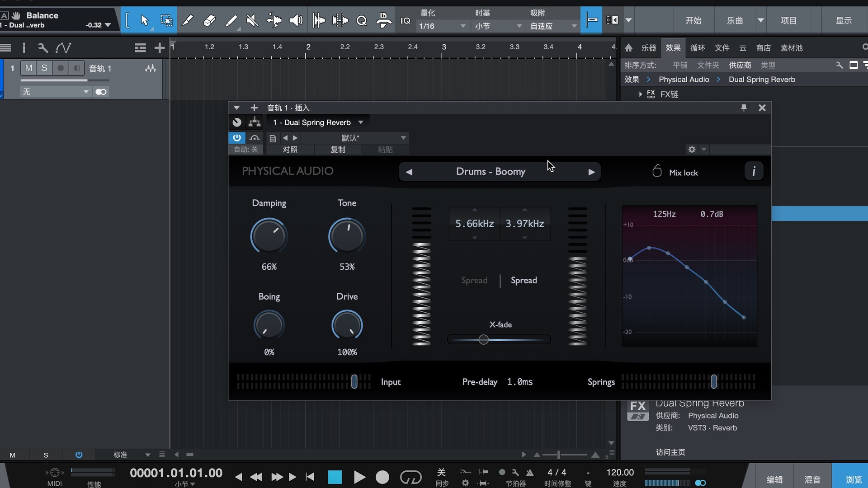Open the 时基 小节 dropdown
868x488 pixels.
pos(498,26)
